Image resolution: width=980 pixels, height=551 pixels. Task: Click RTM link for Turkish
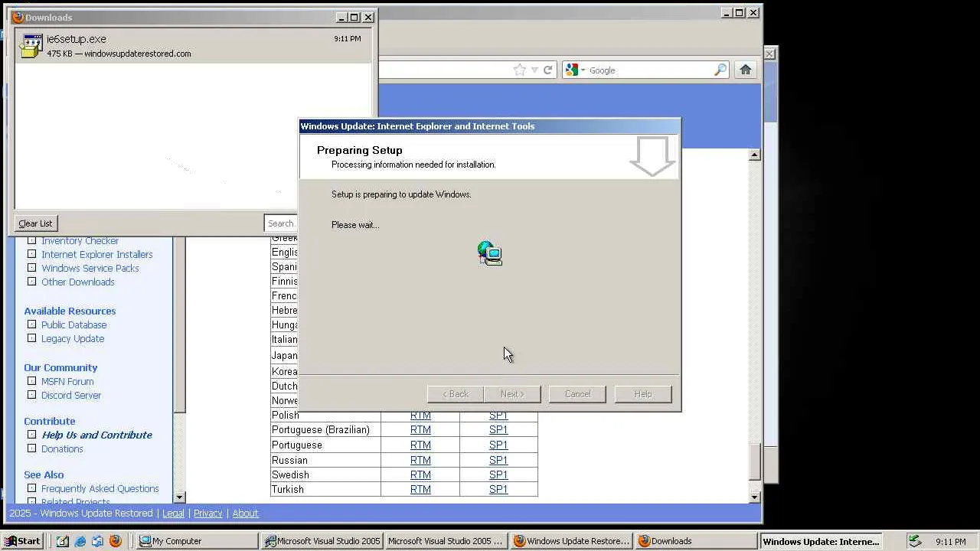coord(420,490)
